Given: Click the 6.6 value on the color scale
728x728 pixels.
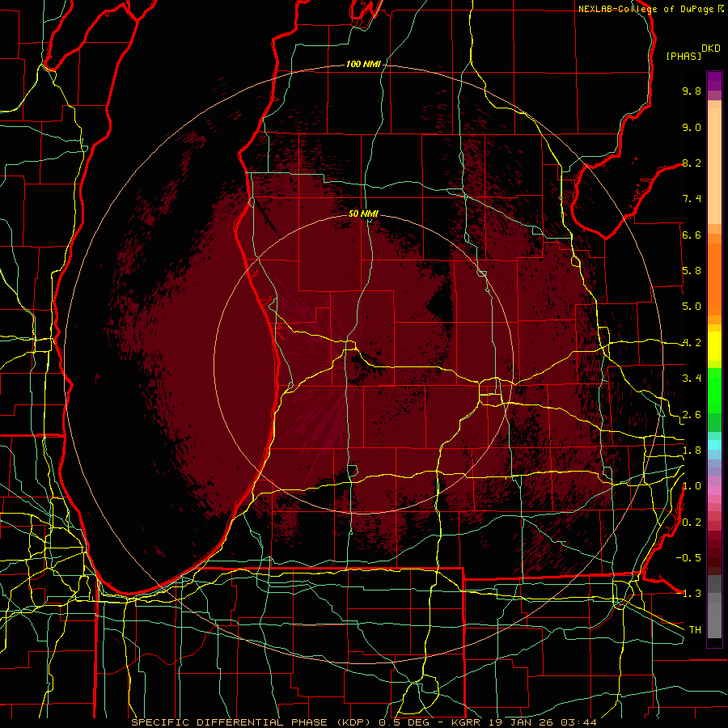Looking at the screenshot, I should [692, 235].
